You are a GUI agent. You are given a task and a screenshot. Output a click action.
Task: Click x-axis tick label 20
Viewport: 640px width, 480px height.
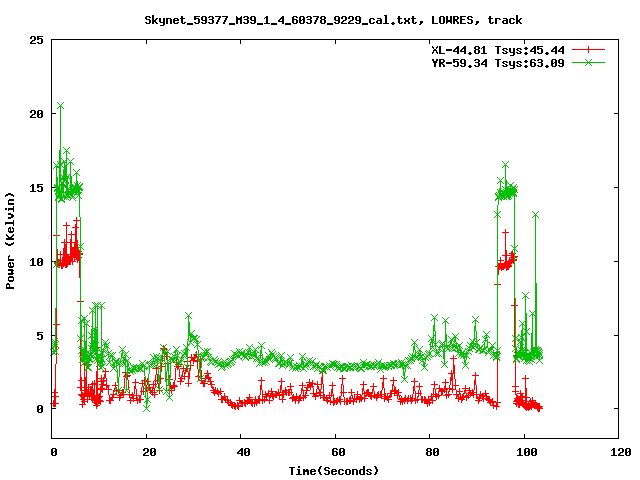pos(149,452)
